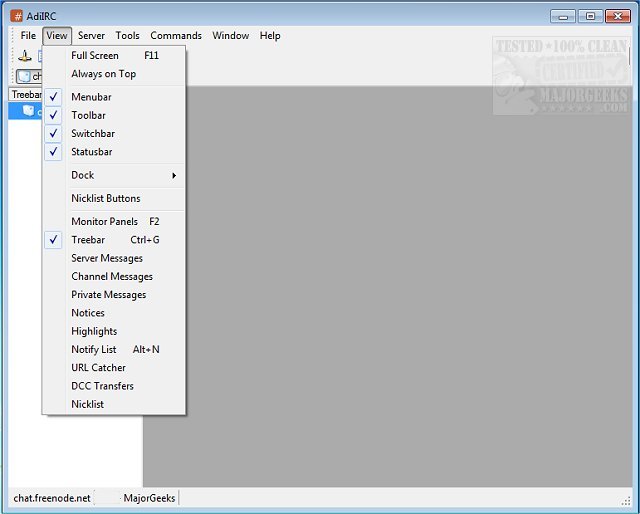Click the connect server icon in toolbar
Screen dimensions: 640x514
coord(25,56)
